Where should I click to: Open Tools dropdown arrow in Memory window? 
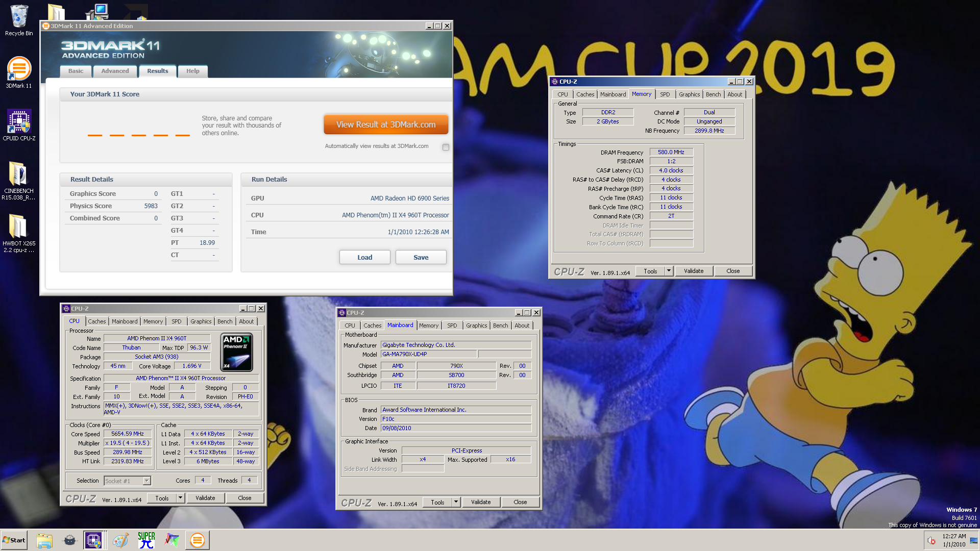click(x=669, y=271)
